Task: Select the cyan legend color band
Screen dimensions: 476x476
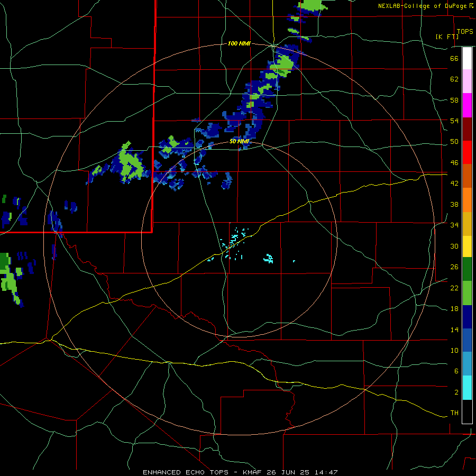Action: (467, 388)
